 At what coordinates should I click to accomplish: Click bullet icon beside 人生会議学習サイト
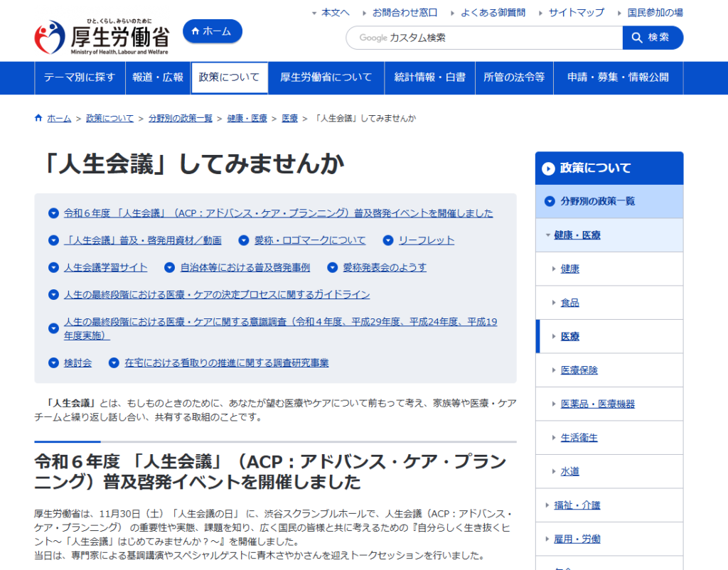pos(53,267)
